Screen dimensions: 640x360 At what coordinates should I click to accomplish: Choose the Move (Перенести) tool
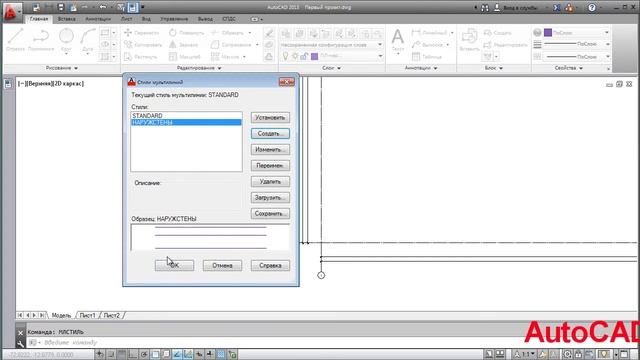click(x=142, y=33)
